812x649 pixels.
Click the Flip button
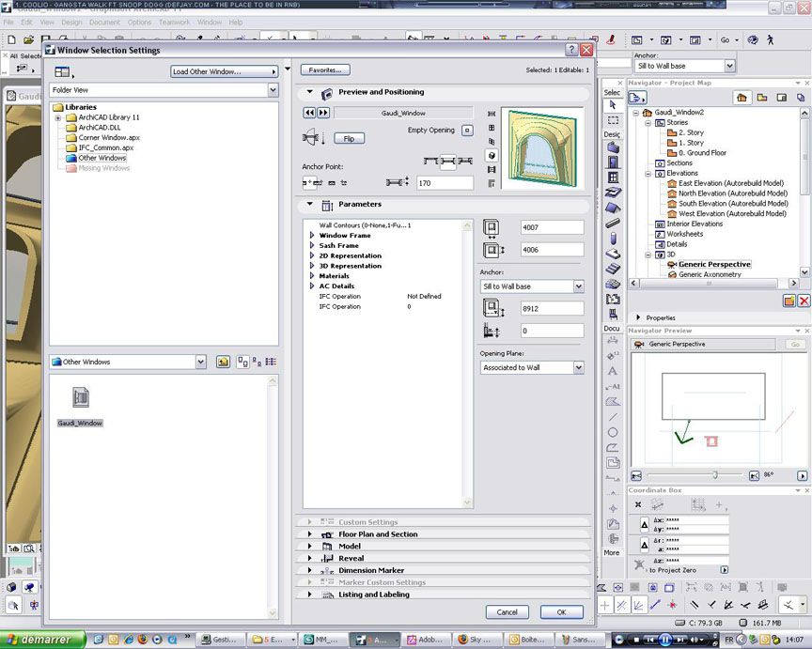coord(349,138)
